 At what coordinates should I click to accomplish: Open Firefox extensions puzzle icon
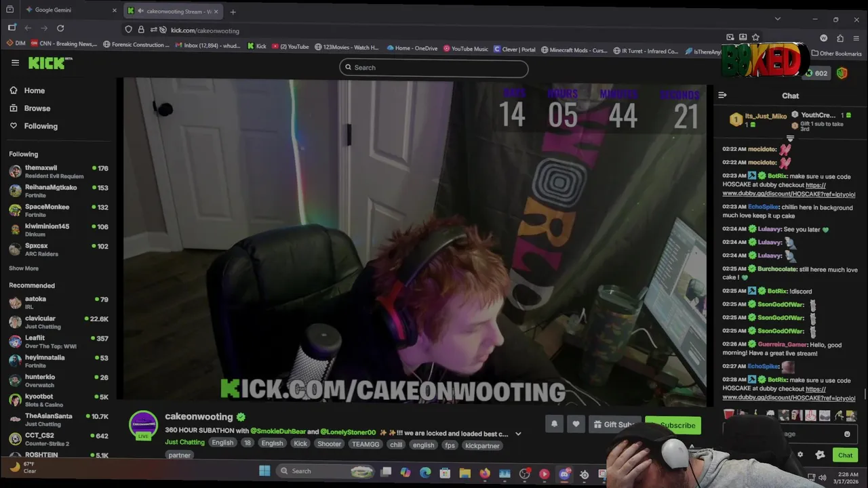pos(840,38)
